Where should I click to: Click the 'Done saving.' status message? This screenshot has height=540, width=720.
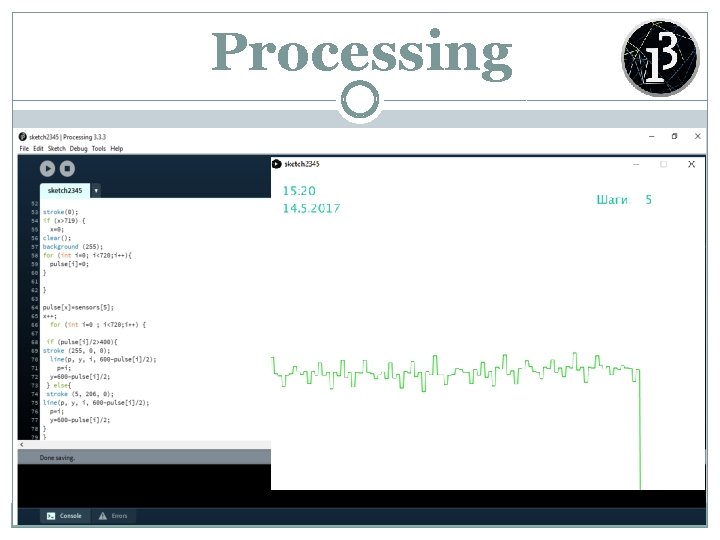(x=57, y=457)
